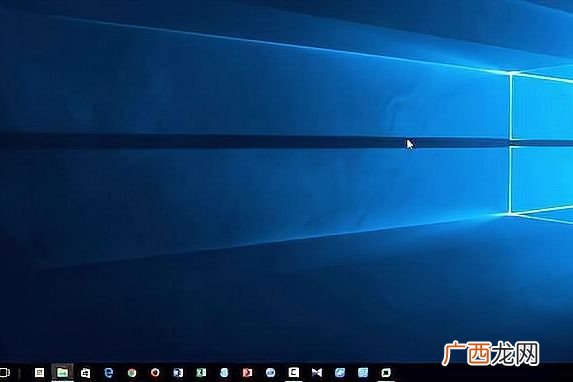Launch Visual Studio from the taskbar
573x382 pixels.
click(x=317, y=372)
